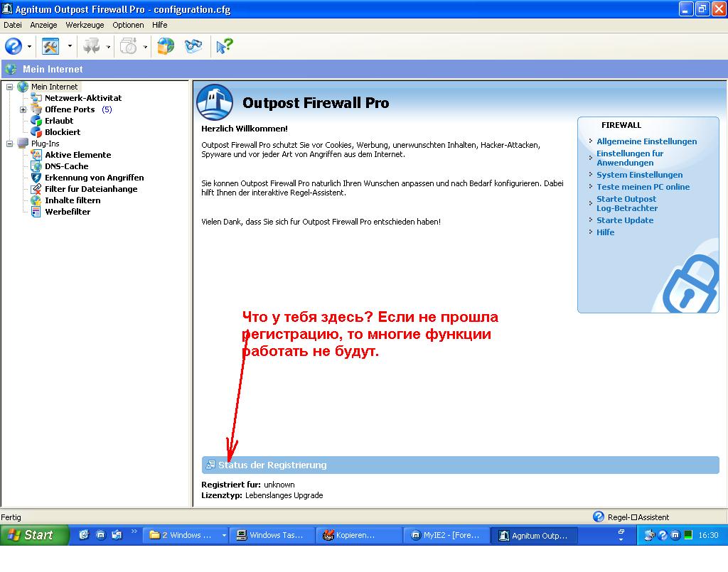Open Allgemeine Einstellungen link
The width and height of the screenshot is (728, 572).
[647, 141]
